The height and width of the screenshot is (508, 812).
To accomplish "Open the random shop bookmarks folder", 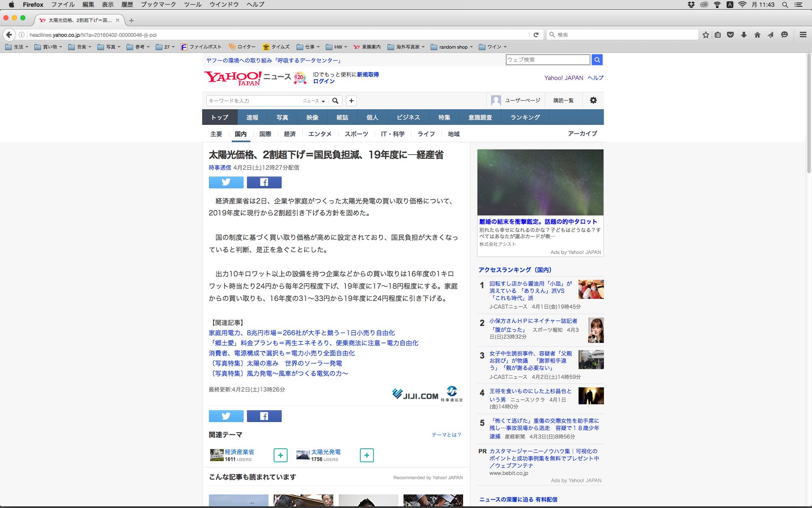I will [x=452, y=47].
